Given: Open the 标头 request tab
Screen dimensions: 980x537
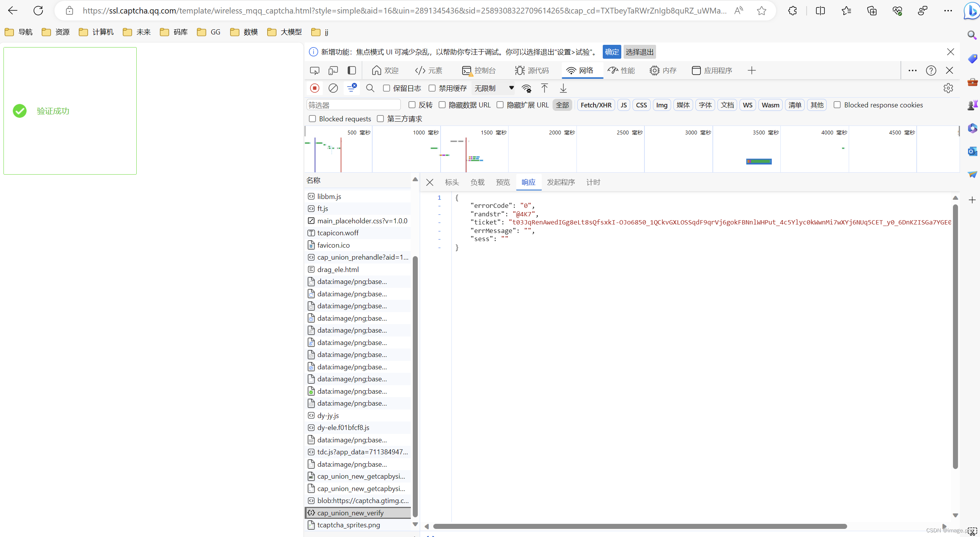Looking at the screenshot, I should [x=451, y=182].
